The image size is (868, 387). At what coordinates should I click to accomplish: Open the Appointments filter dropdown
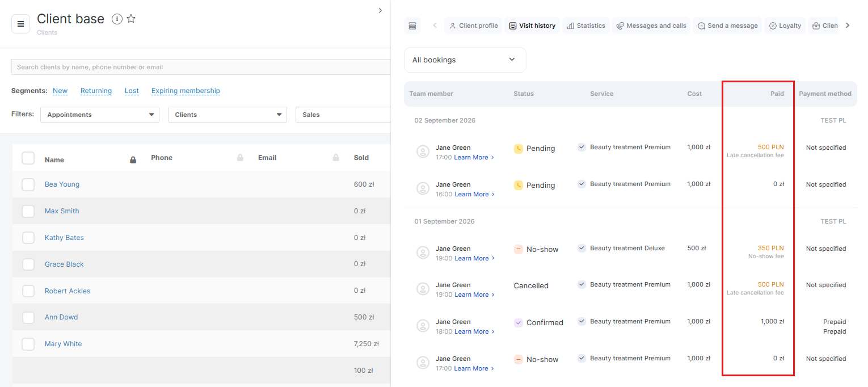click(100, 115)
